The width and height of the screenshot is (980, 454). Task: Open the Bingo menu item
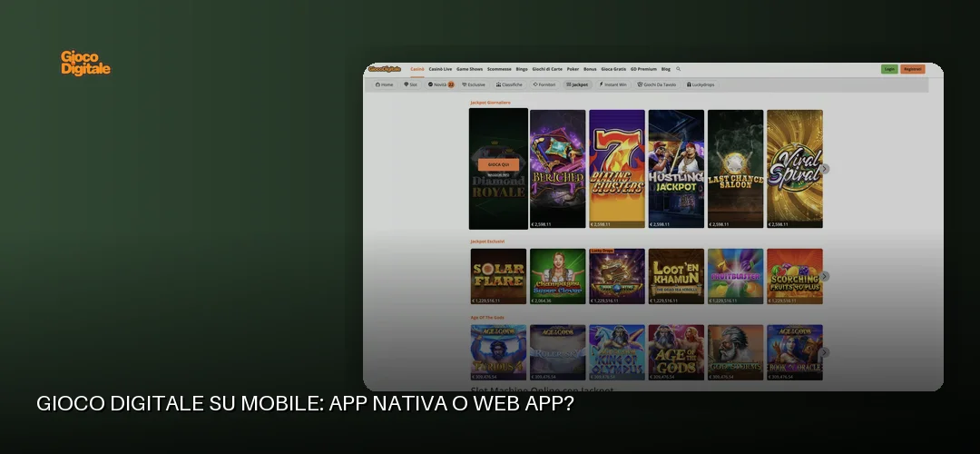(x=522, y=69)
